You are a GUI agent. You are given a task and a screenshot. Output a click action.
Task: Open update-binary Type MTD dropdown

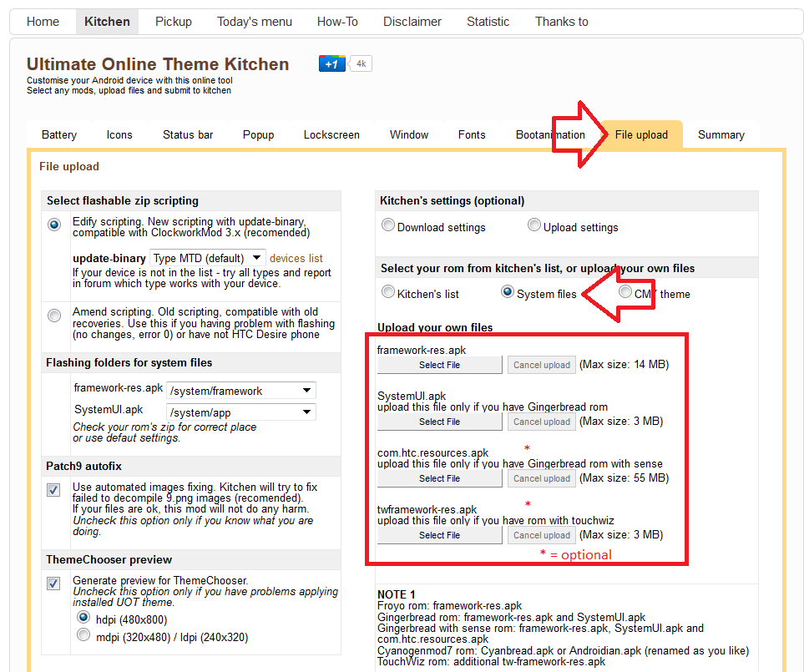208,258
